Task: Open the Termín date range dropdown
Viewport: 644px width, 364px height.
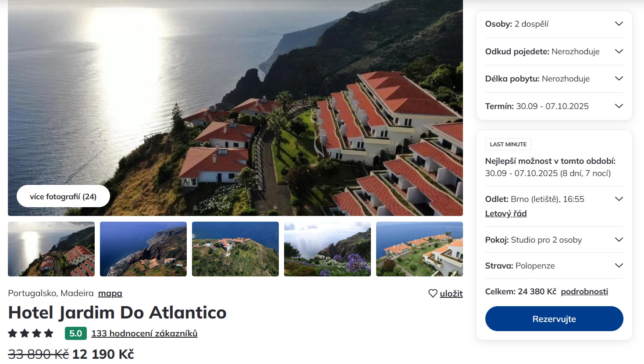Action: 619,106
